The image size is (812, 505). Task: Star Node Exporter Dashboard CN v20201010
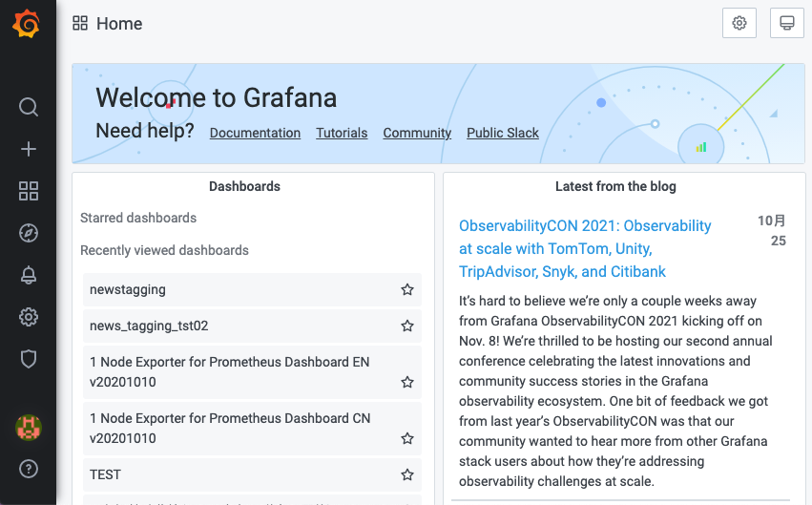pos(407,439)
